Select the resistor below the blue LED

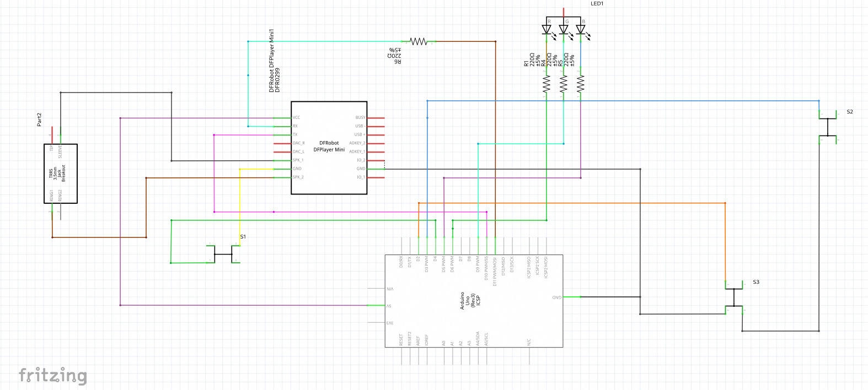pos(581,84)
